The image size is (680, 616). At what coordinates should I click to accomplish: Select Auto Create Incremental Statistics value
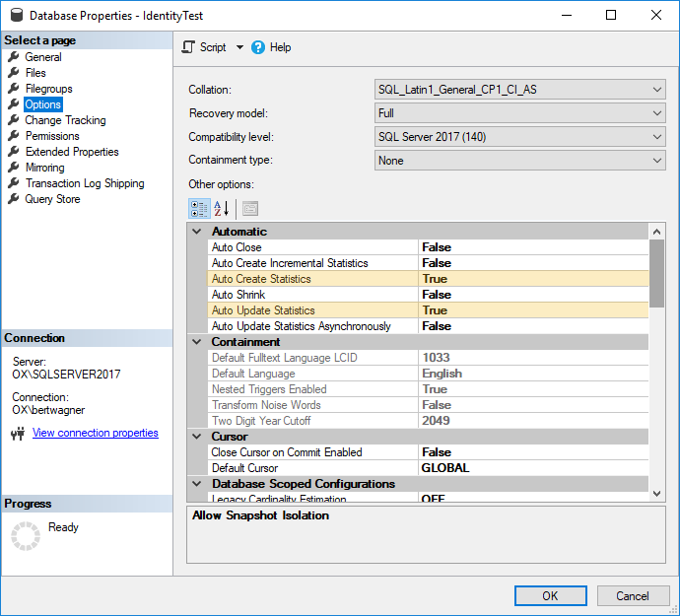click(533, 263)
